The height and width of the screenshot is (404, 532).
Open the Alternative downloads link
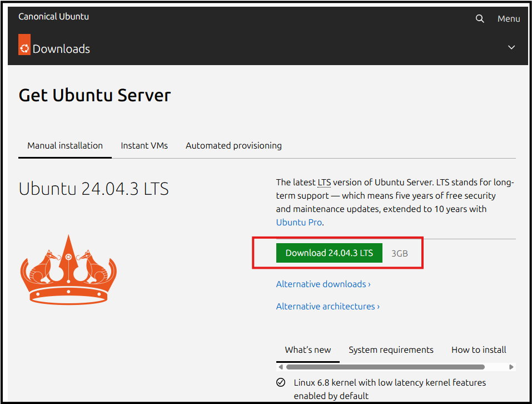pos(323,284)
